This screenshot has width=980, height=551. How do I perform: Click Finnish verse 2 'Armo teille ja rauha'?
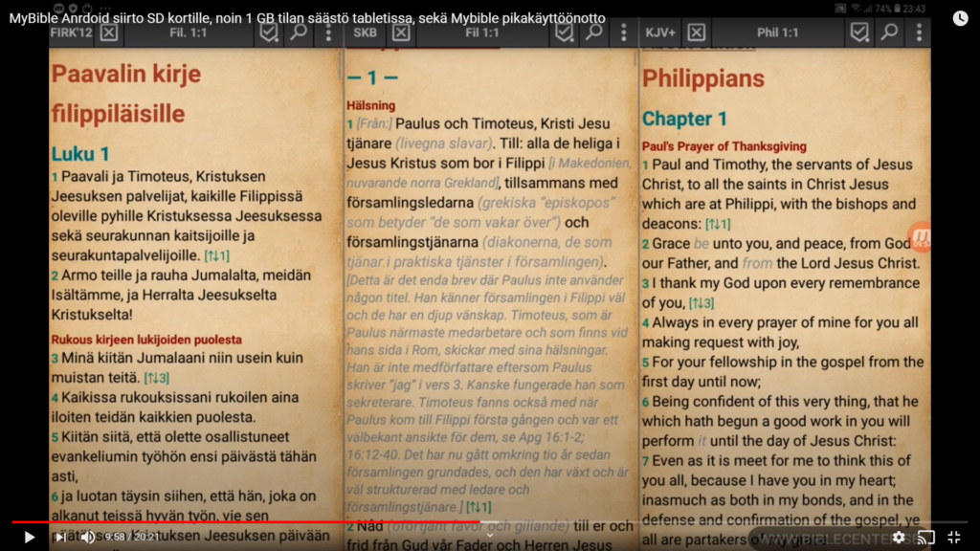coord(181,295)
